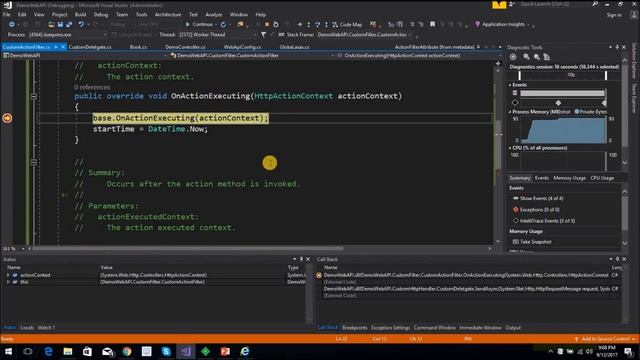This screenshot has width=640, height=360.
Task: Switch to CPU Usage tab in Diagnostic Tools
Action: [602, 178]
